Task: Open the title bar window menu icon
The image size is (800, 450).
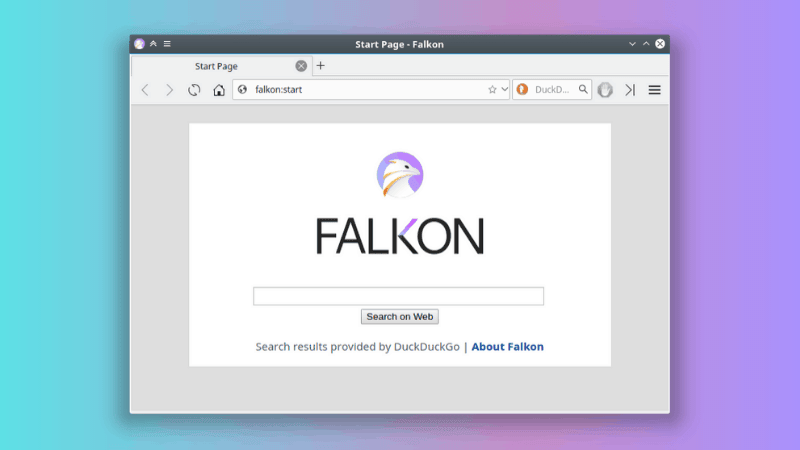Action: pos(167,44)
